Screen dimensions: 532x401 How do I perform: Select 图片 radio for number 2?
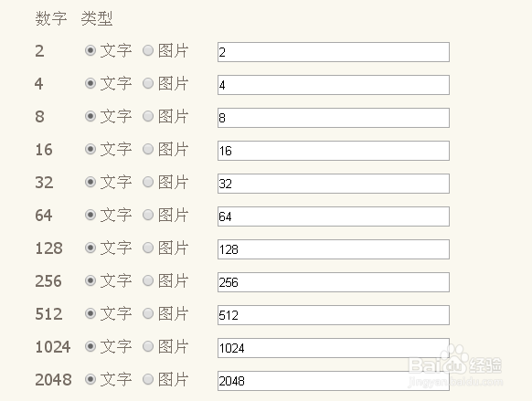coord(148,51)
